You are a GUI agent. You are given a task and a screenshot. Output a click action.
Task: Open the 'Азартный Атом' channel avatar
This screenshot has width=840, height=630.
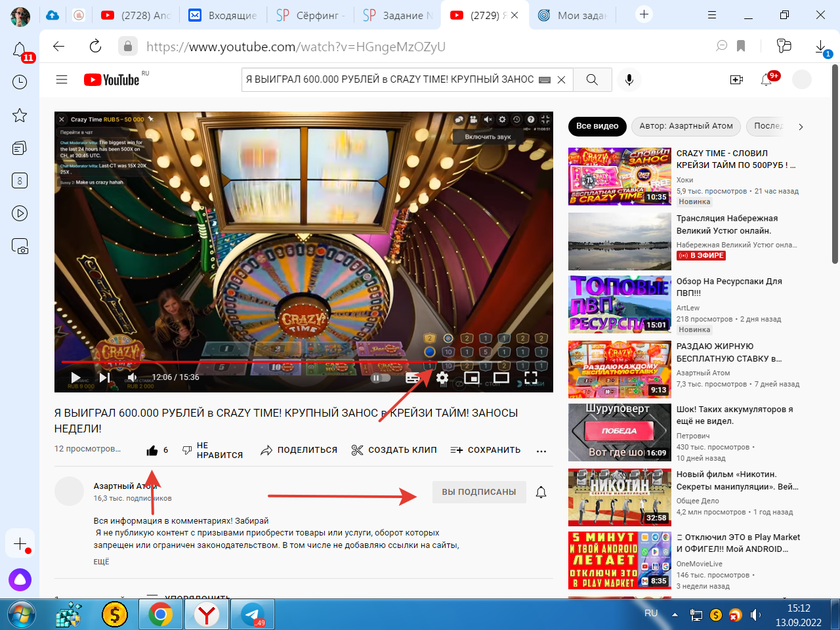coord(69,492)
